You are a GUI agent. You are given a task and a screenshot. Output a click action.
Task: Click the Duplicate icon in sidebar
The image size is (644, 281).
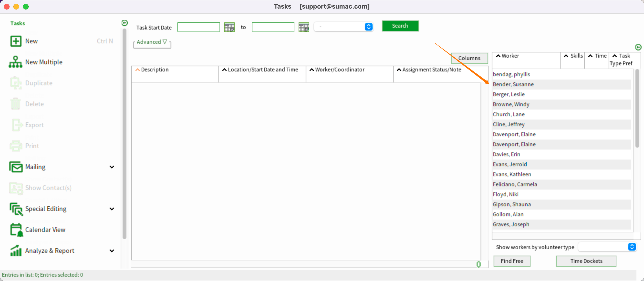tap(16, 83)
